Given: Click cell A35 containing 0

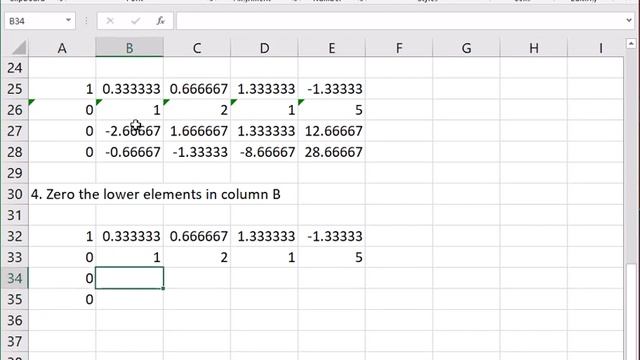Looking at the screenshot, I should [62, 299].
